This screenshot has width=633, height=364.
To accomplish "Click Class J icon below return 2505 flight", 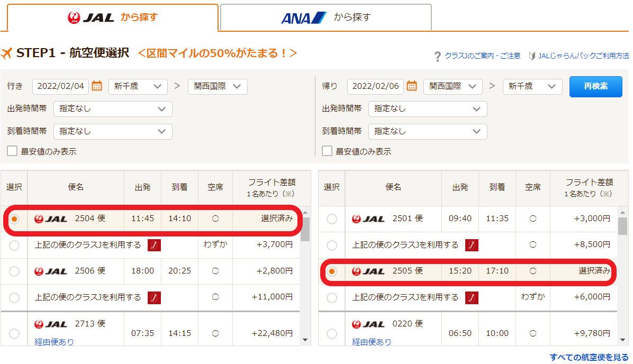I will pos(472,297).
